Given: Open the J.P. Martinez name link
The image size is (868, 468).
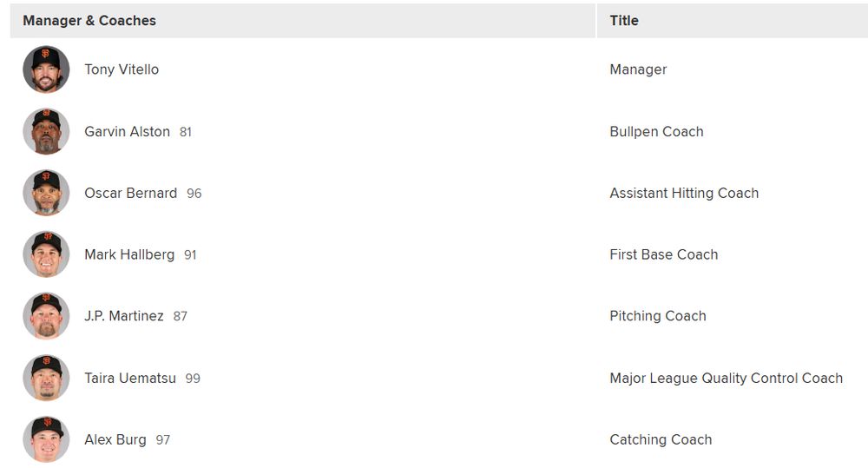Looking at the screenshot, I should 124,316.
